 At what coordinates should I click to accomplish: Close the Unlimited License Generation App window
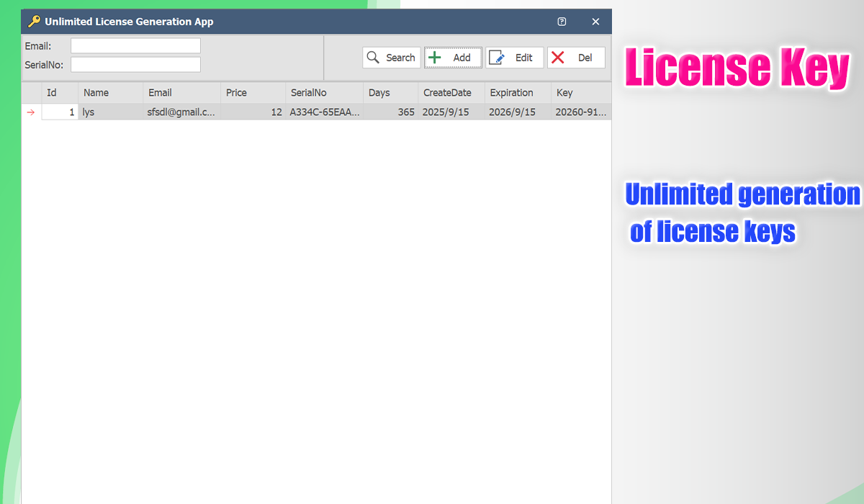click(595, 22)
